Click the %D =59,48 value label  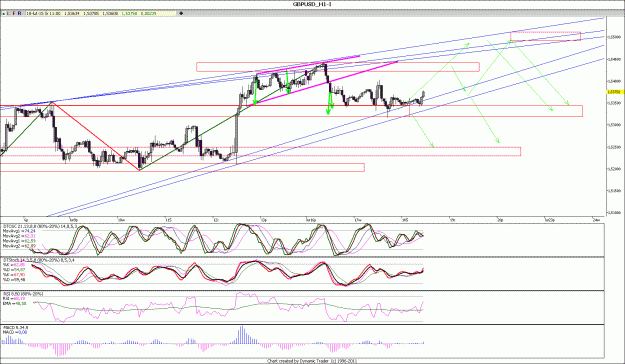pyautogui.click(x=14, y=279)
